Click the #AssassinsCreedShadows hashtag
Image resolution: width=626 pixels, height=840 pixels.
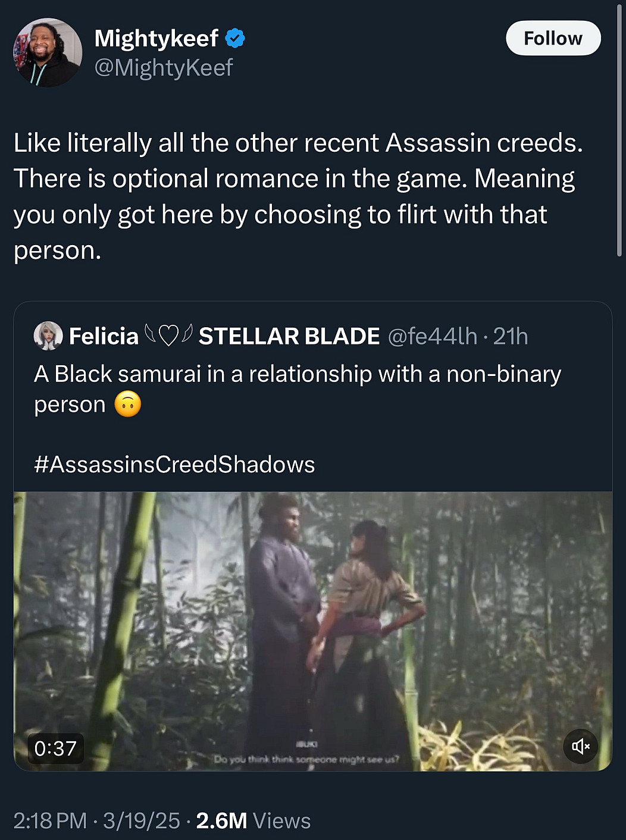174,464
